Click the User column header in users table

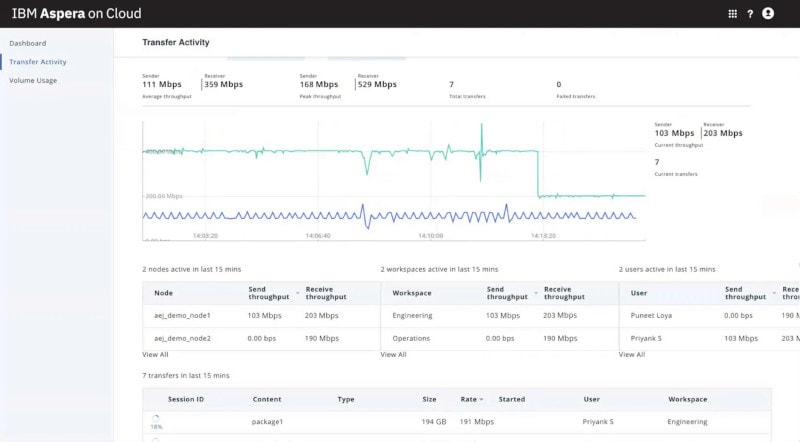(638, 293)
